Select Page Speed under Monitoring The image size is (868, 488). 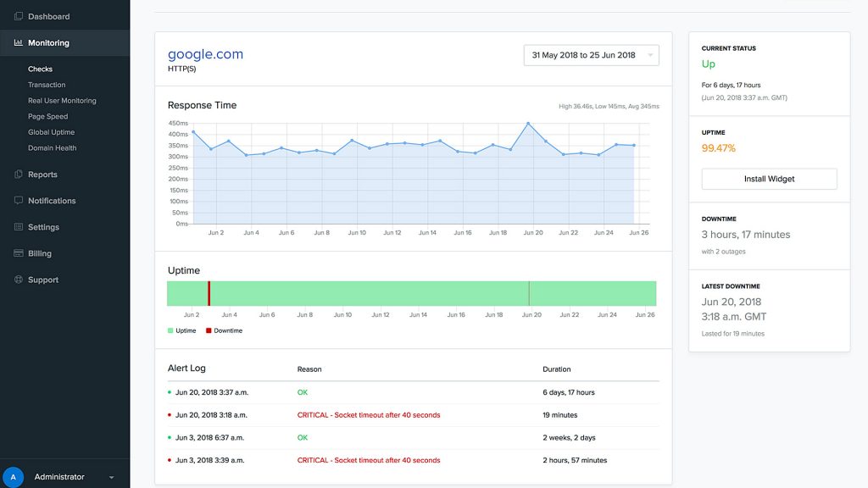[x=47, y=116]
